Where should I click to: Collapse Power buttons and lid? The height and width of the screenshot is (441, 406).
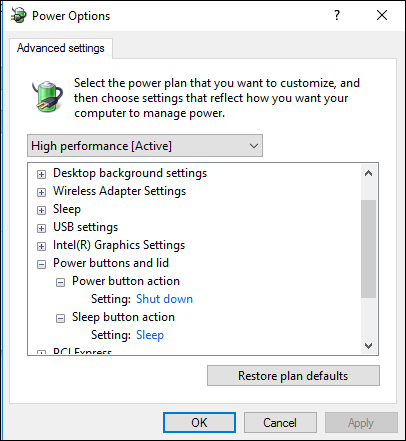(x=41, y=264)
